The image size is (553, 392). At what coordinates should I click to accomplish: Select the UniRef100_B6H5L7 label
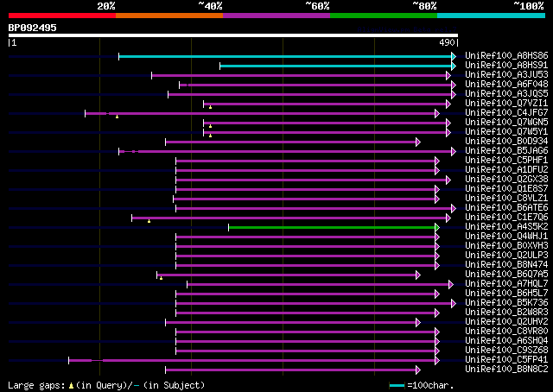(x=506, y=294)
